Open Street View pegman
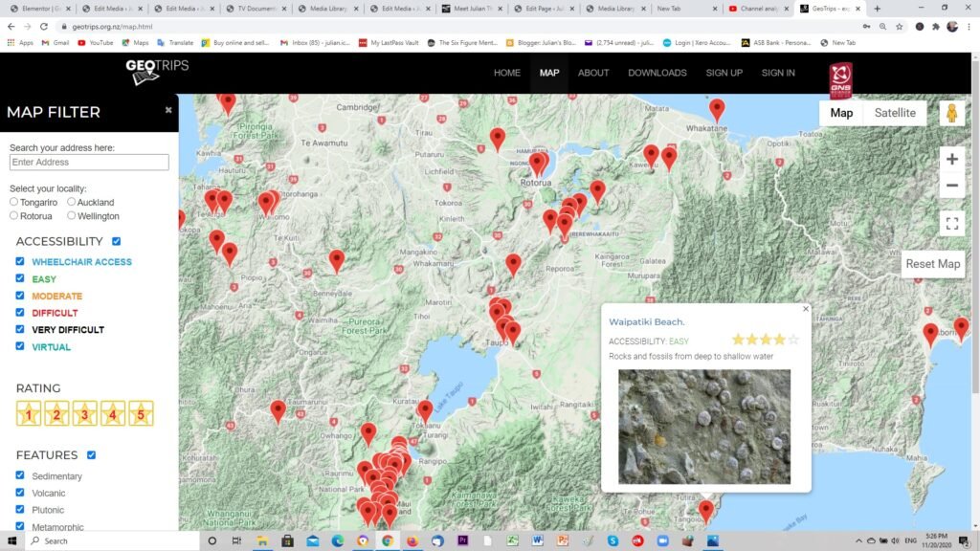980x551 pixels. 952,113
